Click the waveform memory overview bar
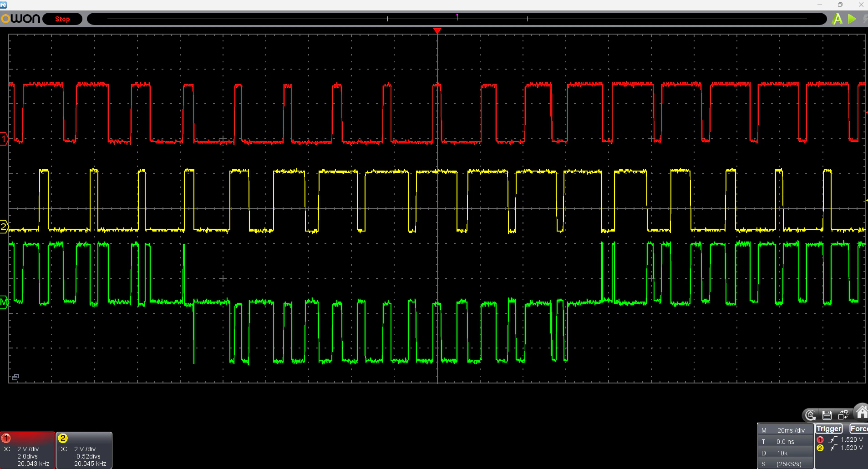This screenshot has width=868, height=469. pos(457,19)
